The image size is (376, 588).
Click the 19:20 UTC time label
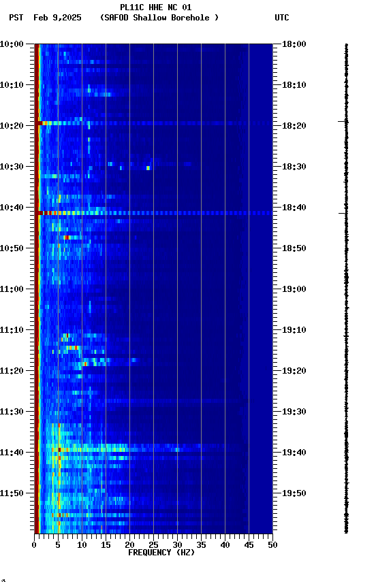(x=294, y=371)
